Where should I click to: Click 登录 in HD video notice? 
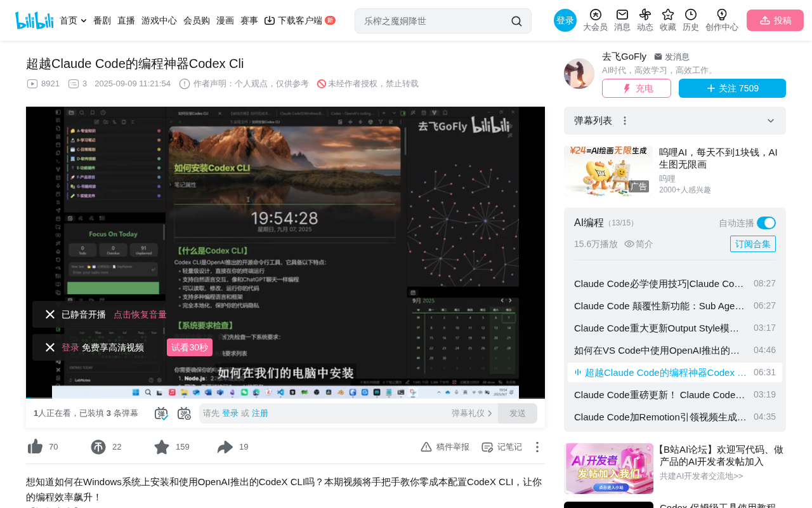tap(70, 347)
